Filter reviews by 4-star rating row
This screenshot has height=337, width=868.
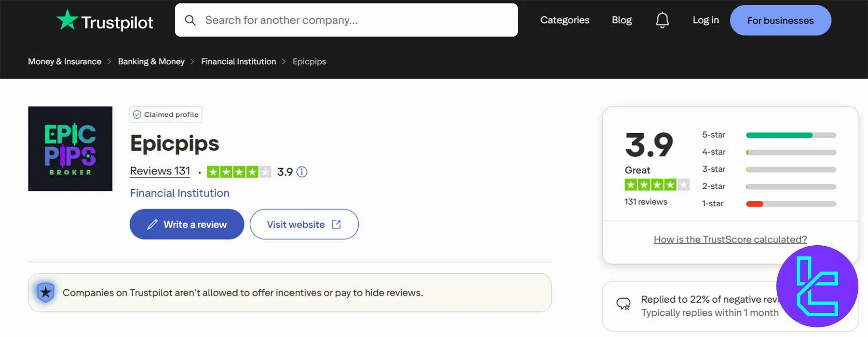pyautogui.click(x=769, y=152)
